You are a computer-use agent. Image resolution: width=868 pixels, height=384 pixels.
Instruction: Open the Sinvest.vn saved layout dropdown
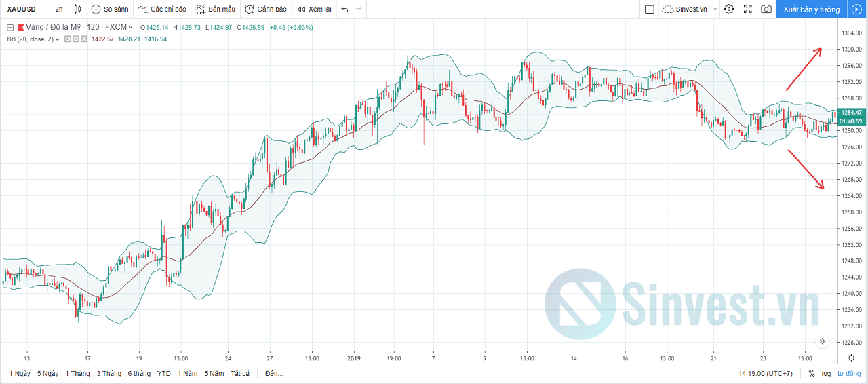click(x=690, y=9)
